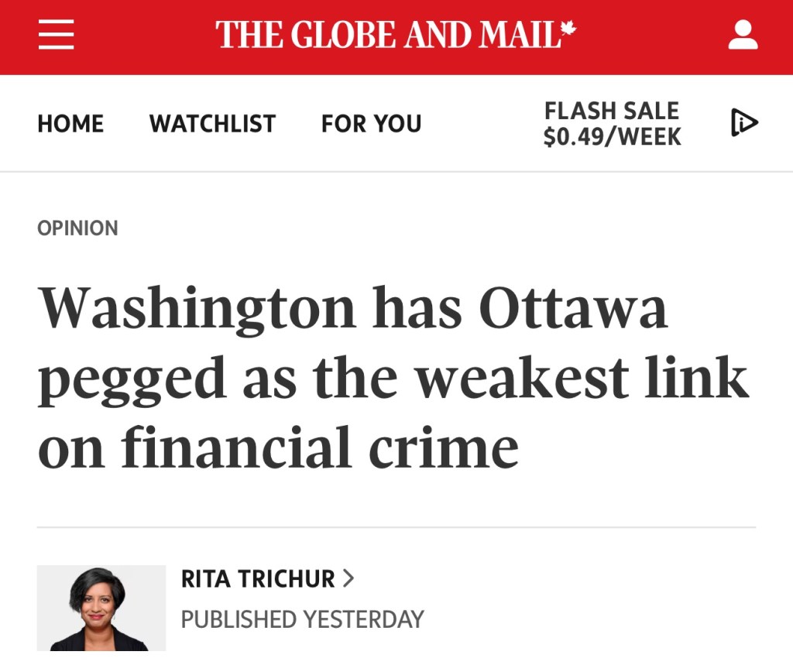The height and width of the screenshot is (672, 793).
Task: Click The Globe and Mail logo
Action: click(x=387, y=36)
